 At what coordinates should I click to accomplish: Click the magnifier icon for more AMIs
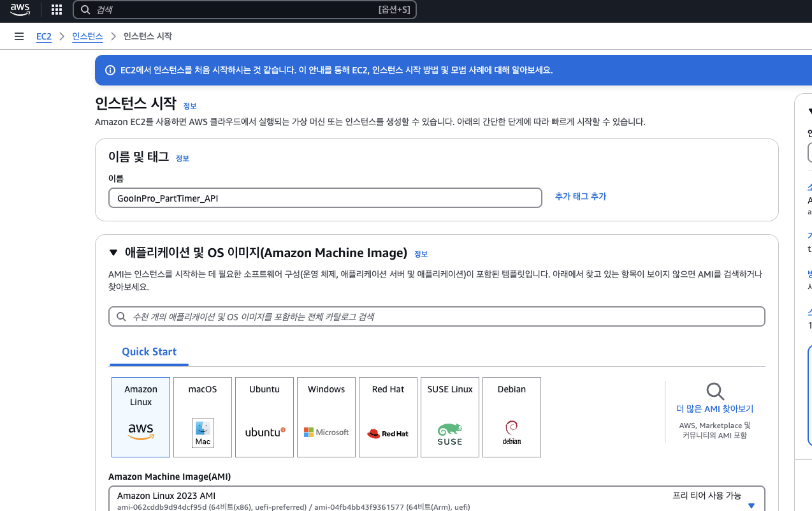[x=715, y=391]
